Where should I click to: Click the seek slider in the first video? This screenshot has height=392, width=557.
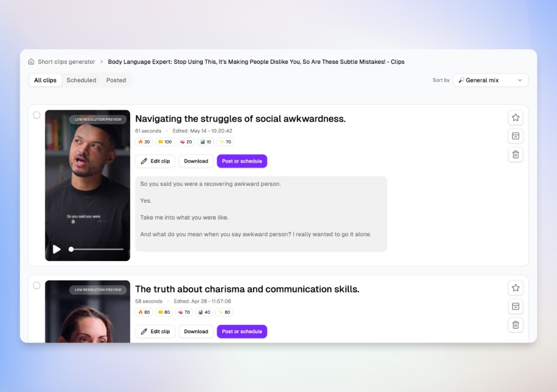(96, 249)
